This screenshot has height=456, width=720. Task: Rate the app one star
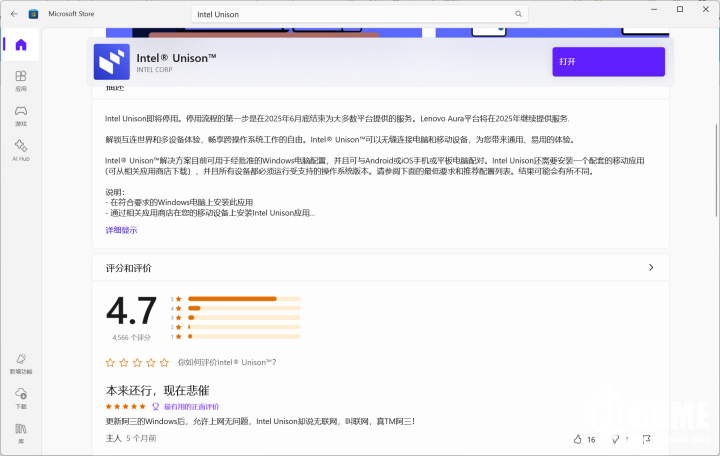tap(110, 363)
